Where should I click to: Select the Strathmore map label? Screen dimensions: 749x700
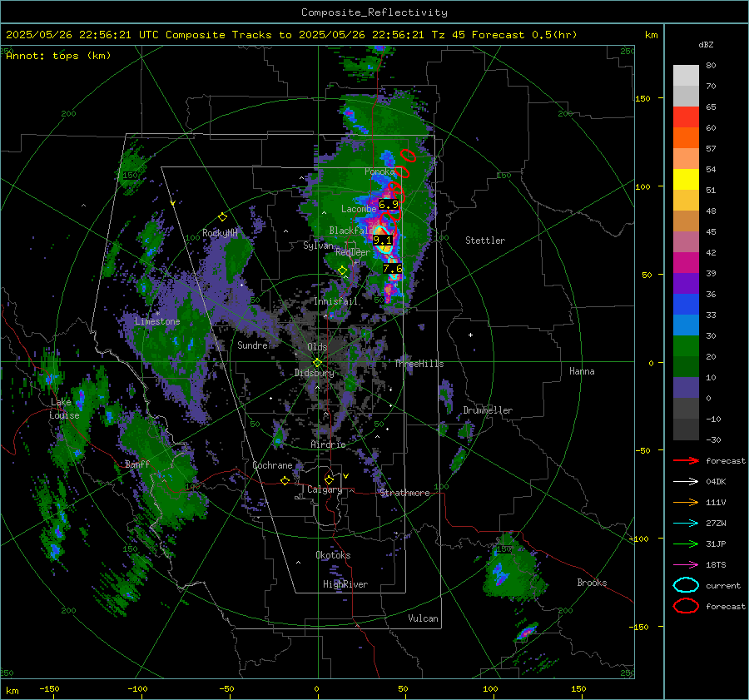(x=404, y=493)
